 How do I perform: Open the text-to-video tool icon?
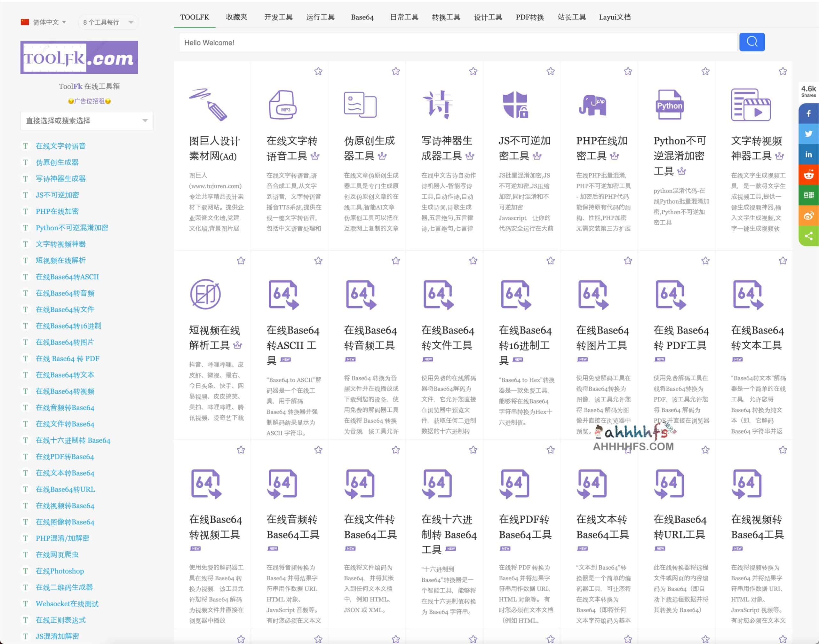pyautogui.click(x=750, y=105)
